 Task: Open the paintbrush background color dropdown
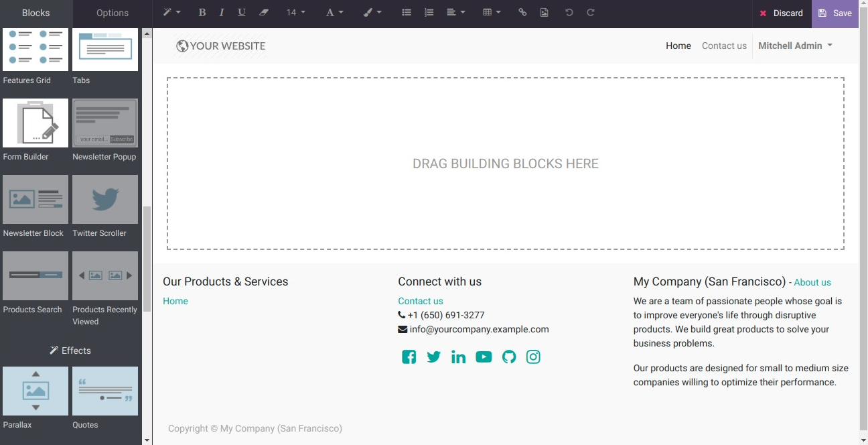(x=372, y=13)
